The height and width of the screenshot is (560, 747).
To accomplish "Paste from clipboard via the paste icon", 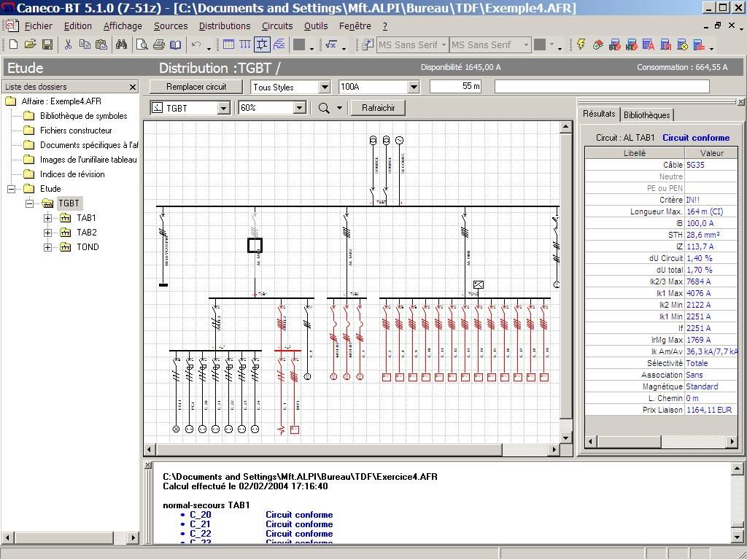I will click(x=102, y=44).
